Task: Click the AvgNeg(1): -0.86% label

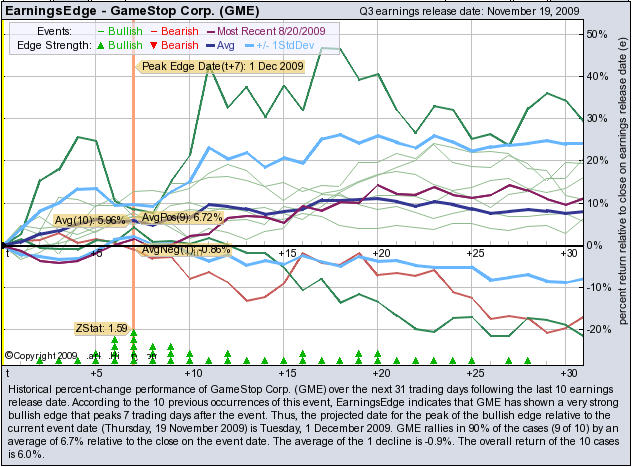Action: tap(186, 249)
